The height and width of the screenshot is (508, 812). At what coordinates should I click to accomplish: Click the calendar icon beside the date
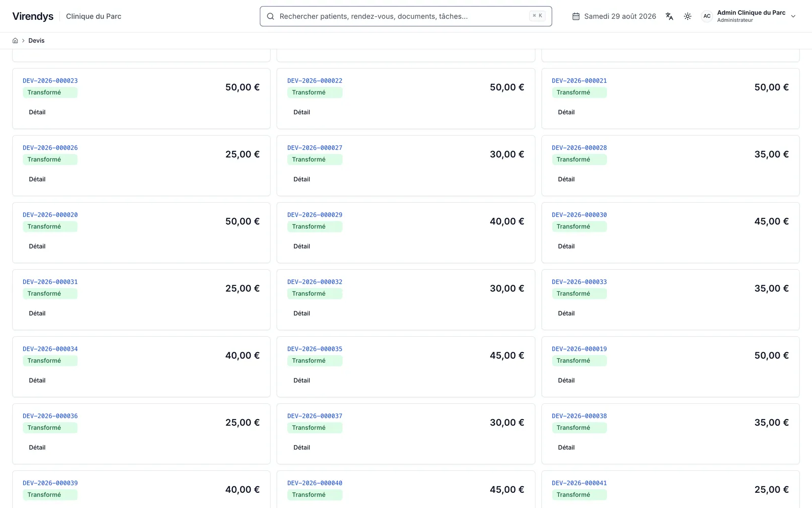(576, 16)
